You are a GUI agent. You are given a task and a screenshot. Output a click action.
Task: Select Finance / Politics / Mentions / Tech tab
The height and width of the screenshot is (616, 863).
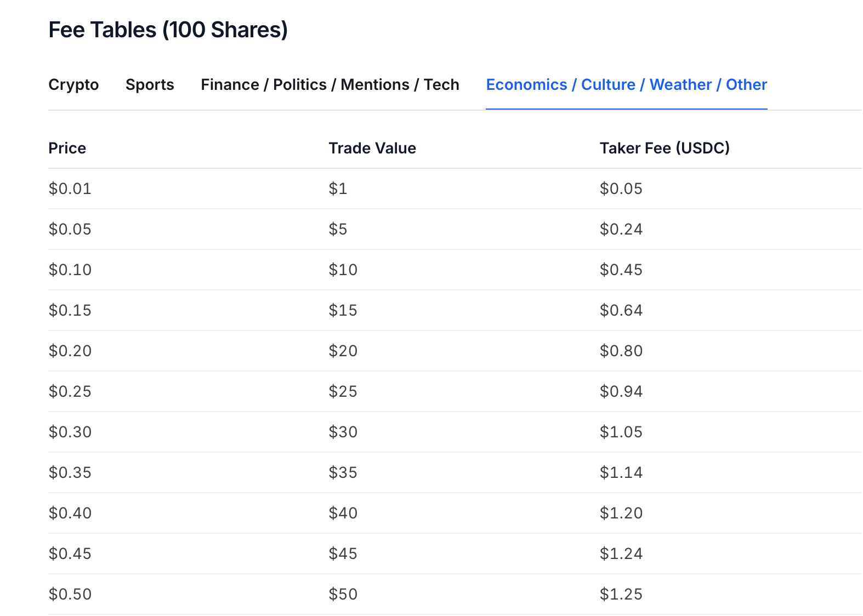click(x=330, y=85)
